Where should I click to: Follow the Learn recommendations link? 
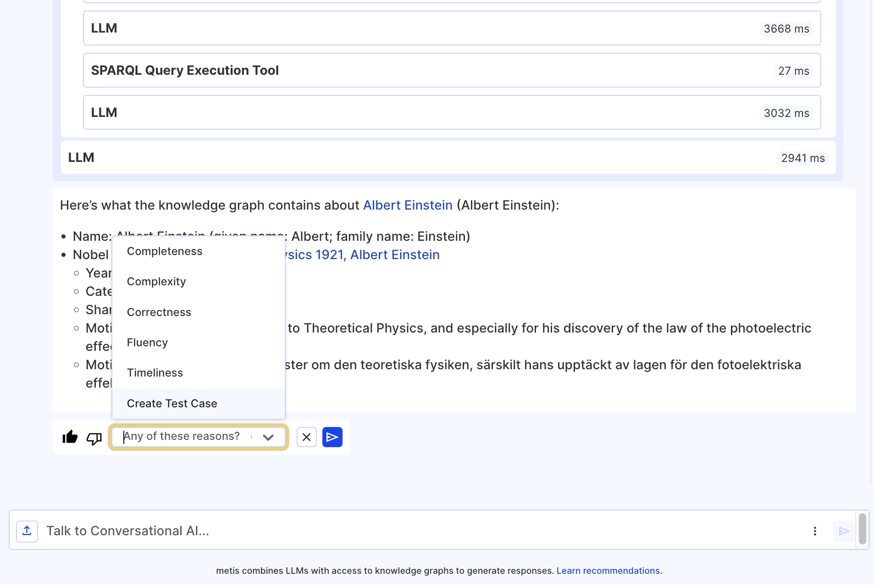click(608, 571)
